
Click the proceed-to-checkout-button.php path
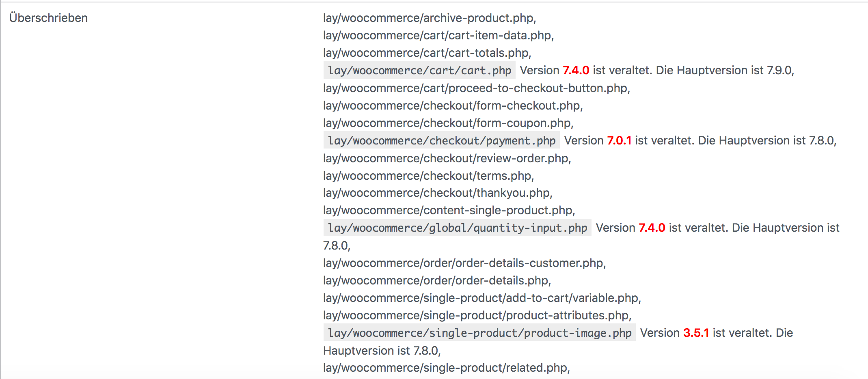click(x=476, y=88)
